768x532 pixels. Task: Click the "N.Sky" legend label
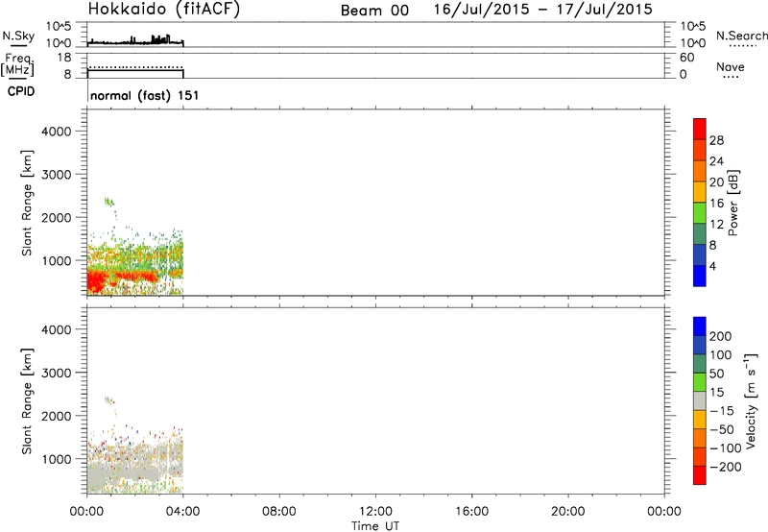click(x=18, y=36)
